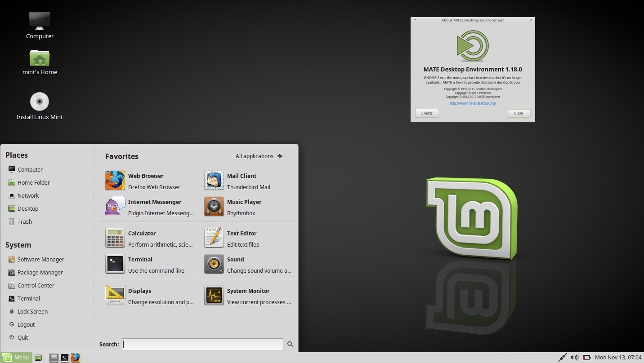Open Sound settings in Favorites
Screen dimensions: 644x363
(247, 265)
